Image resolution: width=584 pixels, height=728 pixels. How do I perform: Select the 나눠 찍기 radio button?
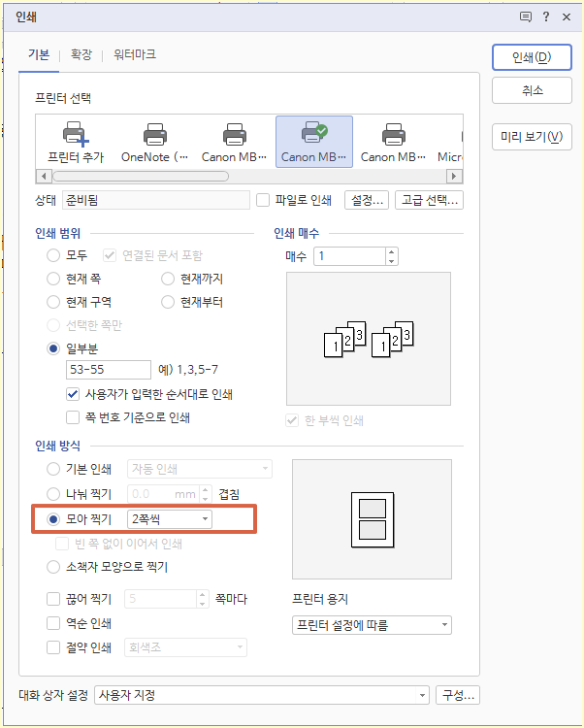click(x=53, y=493)
